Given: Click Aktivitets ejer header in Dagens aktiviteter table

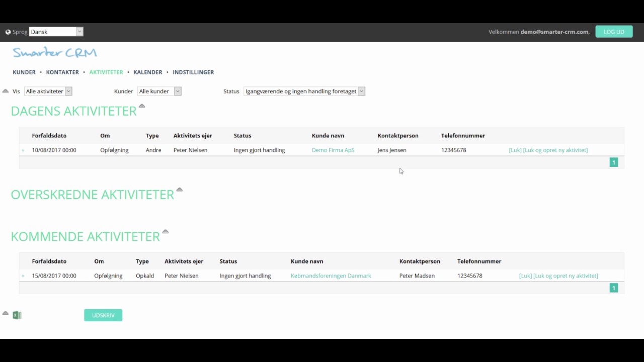Looking at the screenshot, I should click(193, 136).
